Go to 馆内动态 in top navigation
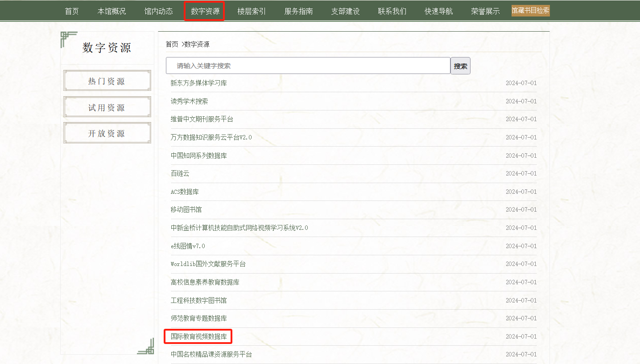This screenshot has height=364, width=640. tap(159, 11)
